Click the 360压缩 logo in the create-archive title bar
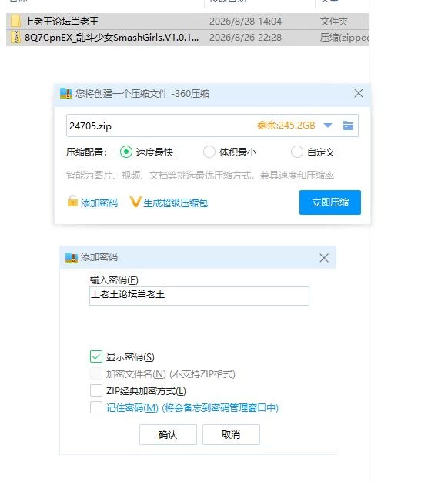The image size is (448, 482). (x=65, y=93)
